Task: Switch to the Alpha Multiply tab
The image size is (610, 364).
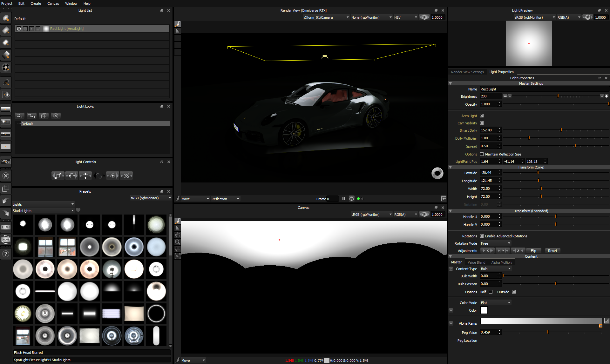Action: 502,262
